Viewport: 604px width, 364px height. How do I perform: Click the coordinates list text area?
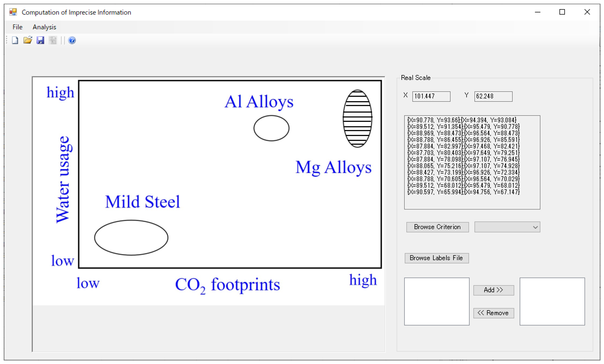point(472,162)
